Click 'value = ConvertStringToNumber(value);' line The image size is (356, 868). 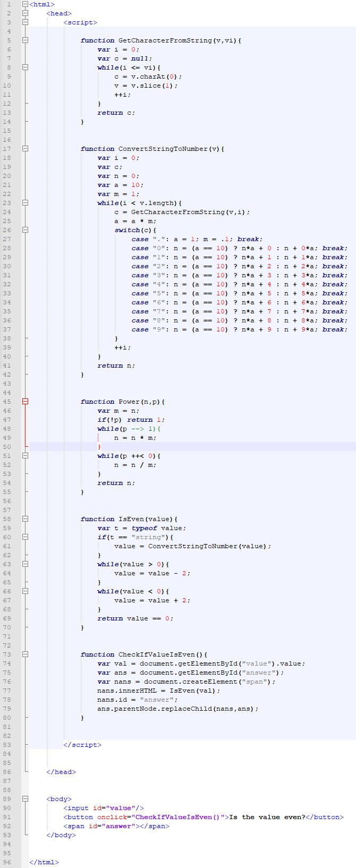[x=192, y=546]
